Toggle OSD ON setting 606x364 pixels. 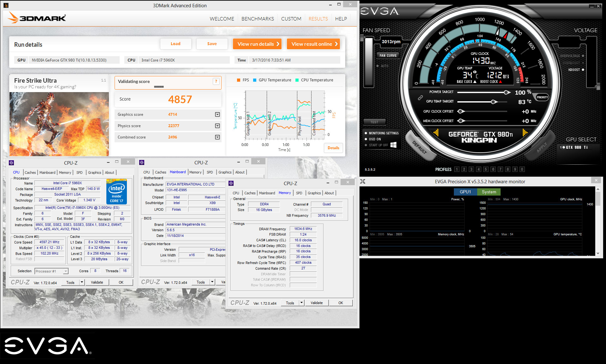366,139
